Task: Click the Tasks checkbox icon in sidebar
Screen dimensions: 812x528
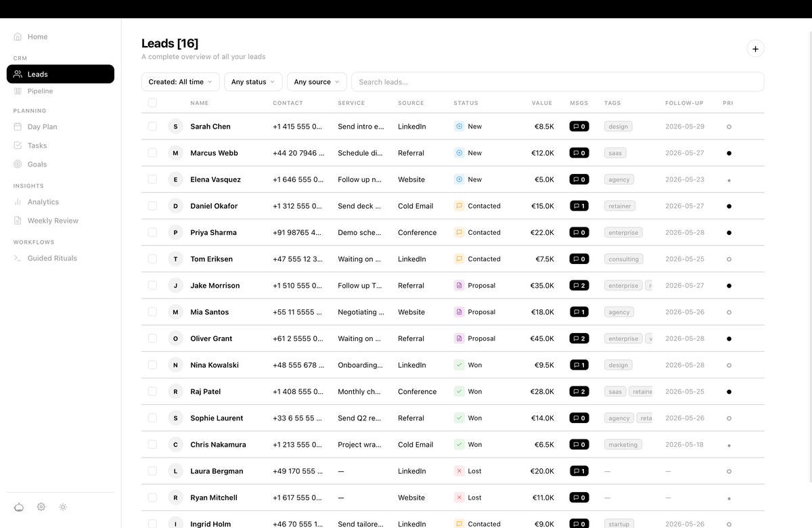Action: tap(18, 146)
